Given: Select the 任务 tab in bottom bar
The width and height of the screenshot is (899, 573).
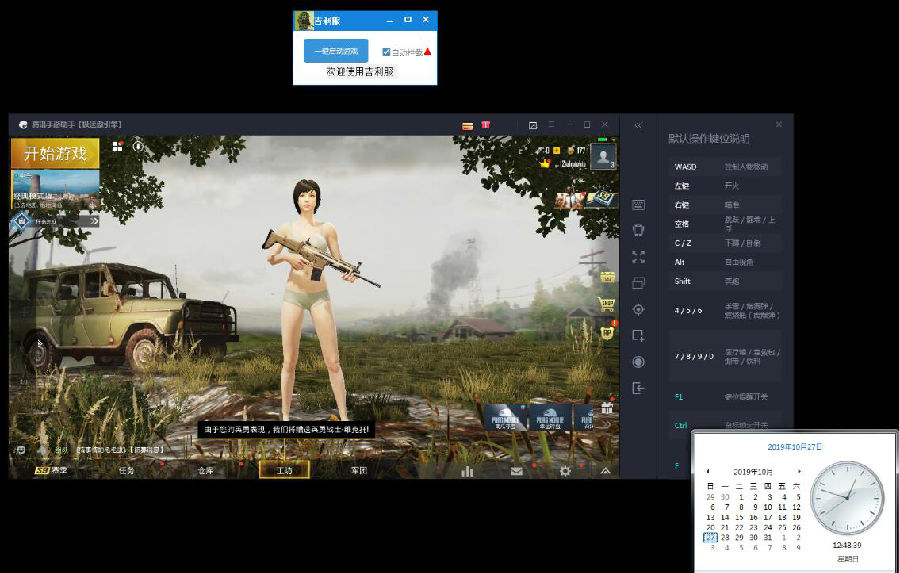Looking at the screenshot, I should pos(126,470).
